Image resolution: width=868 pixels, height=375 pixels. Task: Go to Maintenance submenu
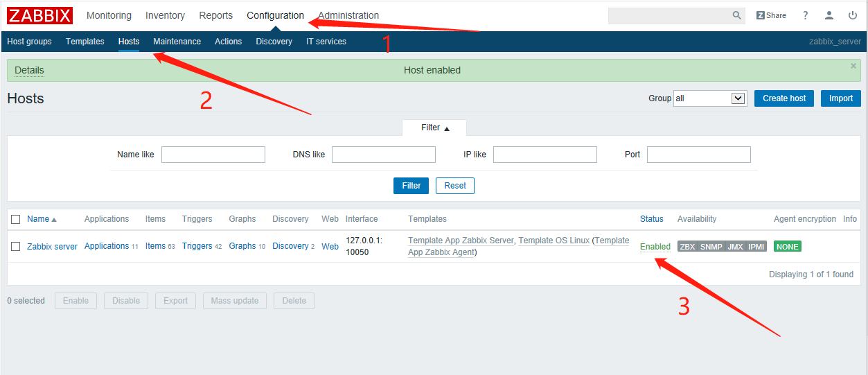[177, 42]
